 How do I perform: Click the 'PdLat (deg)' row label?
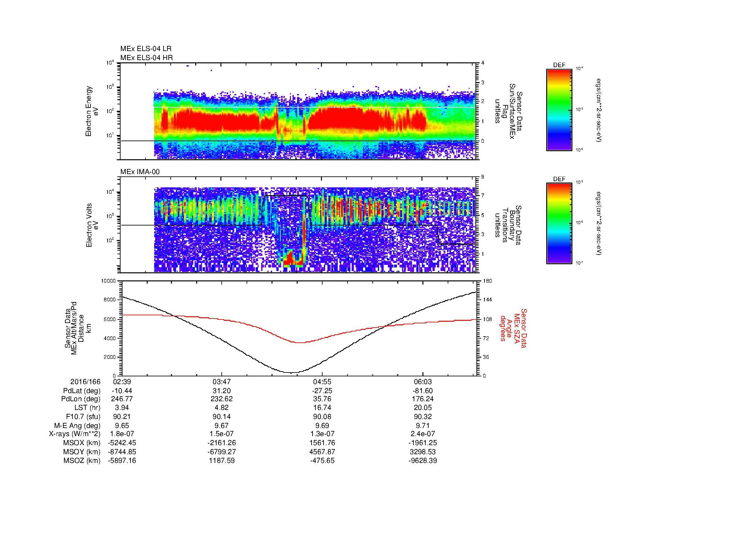pos(82,391)
